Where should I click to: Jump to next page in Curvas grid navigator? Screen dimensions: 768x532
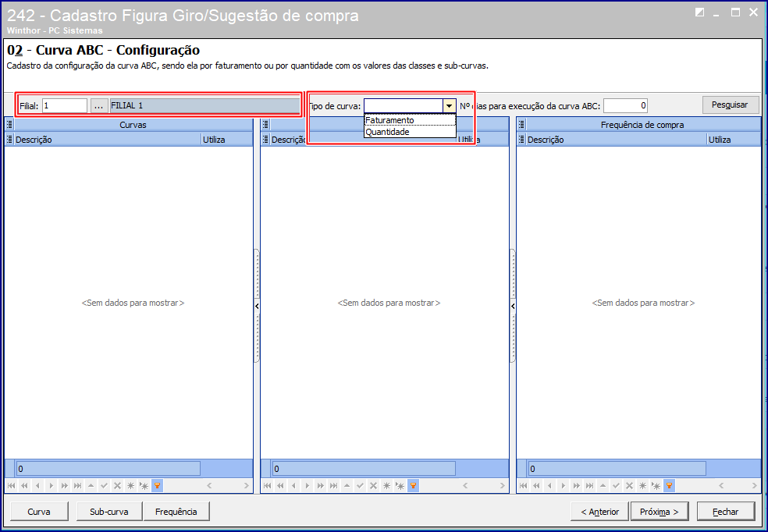point(64,485)
